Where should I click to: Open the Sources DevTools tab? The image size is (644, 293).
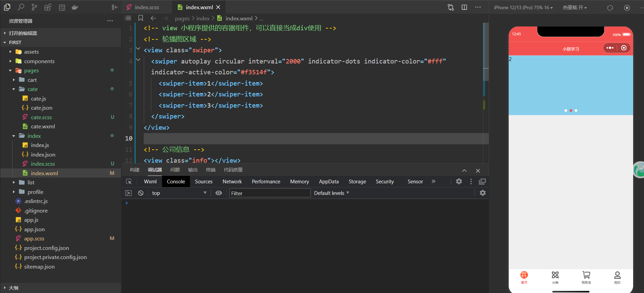tap(204, 182)
